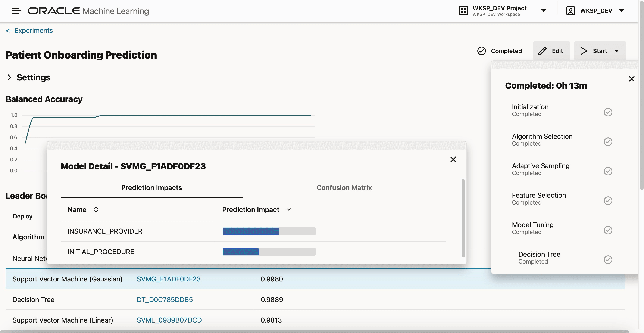Click the Completed: 0h 13m heading

click(546, 86)
